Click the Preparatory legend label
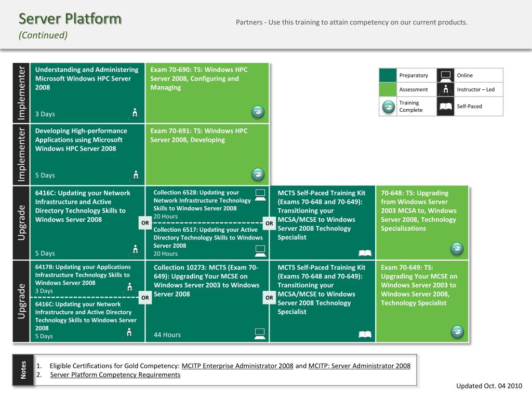The image size is (532, 399). pos(414,75)
